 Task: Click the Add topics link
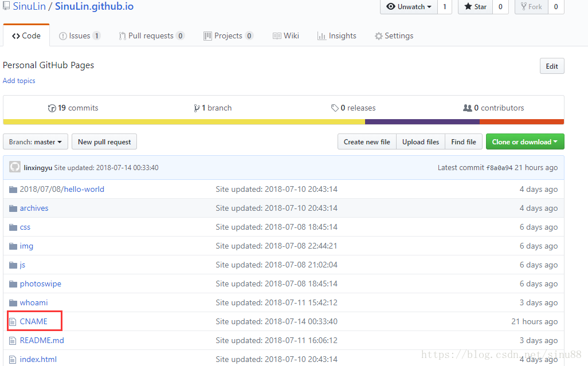19,81
